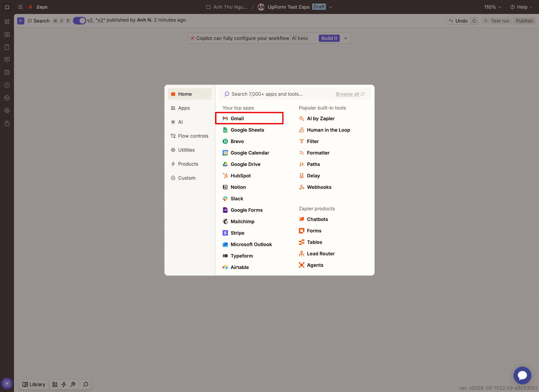Open the settings gear in left sidebar

[x=7, y=111]
